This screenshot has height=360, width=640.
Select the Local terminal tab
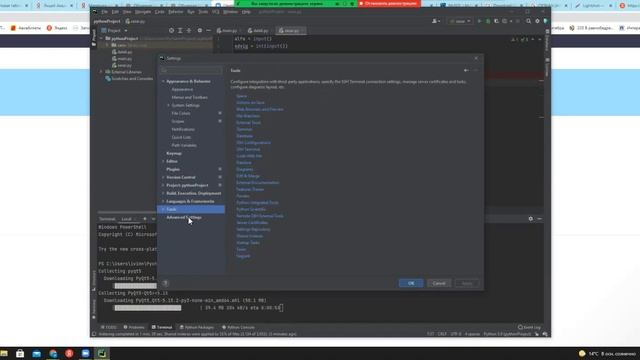(x=127, y=219)
